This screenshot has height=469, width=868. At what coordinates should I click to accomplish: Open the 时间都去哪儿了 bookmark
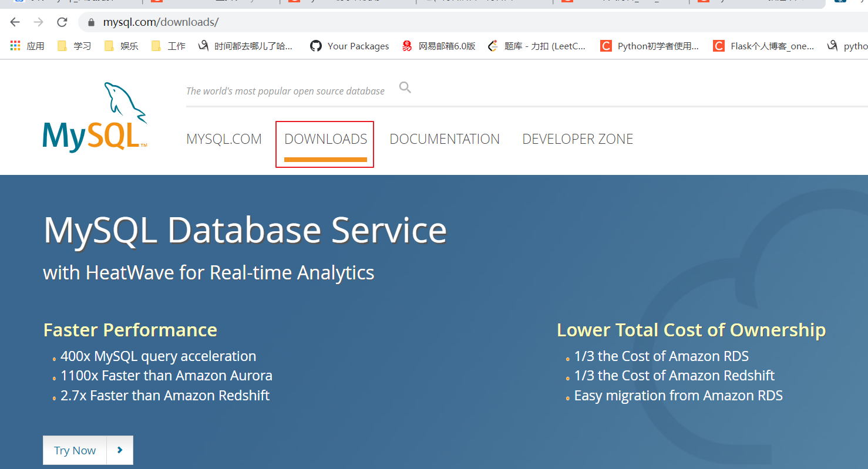(245, 46)
